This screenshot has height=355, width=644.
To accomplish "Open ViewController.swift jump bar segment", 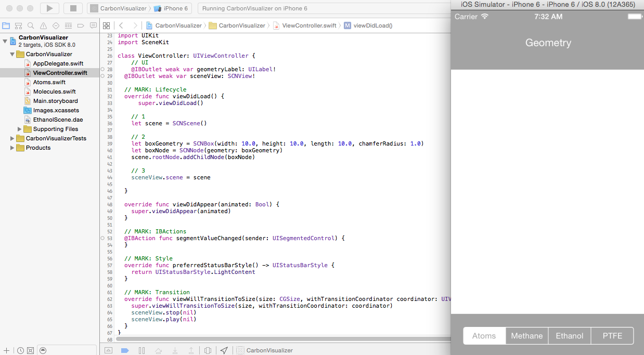I will 305,25.
